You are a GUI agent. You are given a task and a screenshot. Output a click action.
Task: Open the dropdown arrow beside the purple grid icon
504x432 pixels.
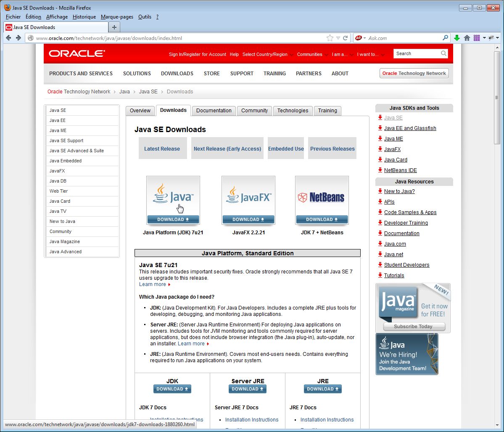coord(484,38)
